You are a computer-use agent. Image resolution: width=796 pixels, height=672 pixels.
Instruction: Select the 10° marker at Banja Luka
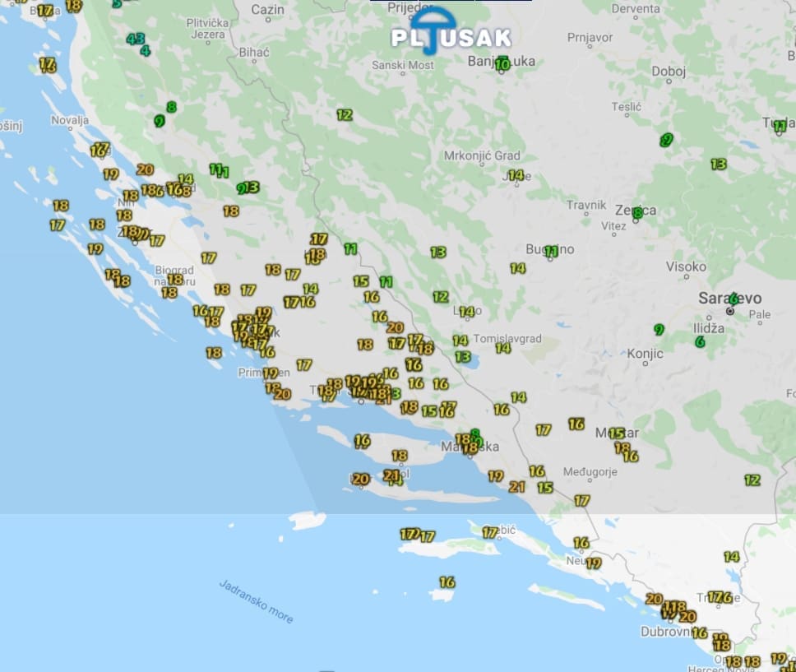502,63
